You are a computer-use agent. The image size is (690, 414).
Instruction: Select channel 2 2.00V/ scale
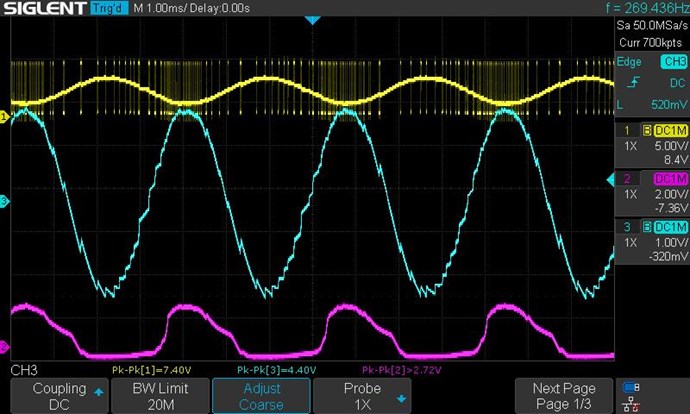[x=671, y=194]
